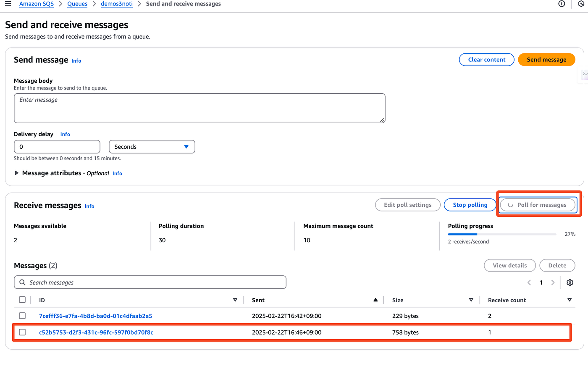Click the Polling duration value 30
Screen dimensions: 588x367
(162, 240)
